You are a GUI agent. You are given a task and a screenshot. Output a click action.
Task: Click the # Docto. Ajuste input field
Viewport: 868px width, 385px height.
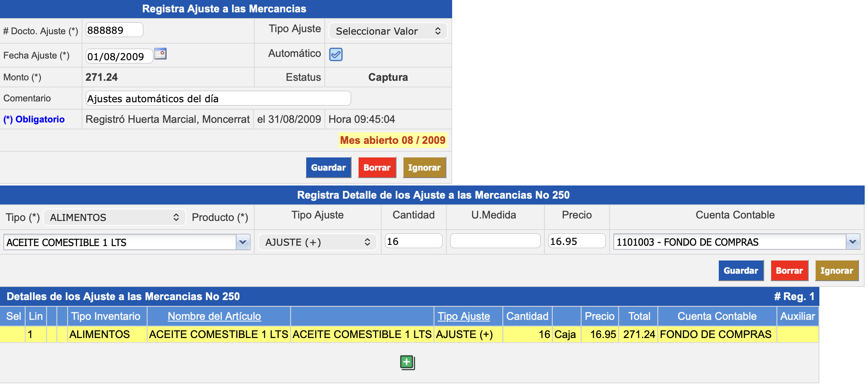pos(114,30)
